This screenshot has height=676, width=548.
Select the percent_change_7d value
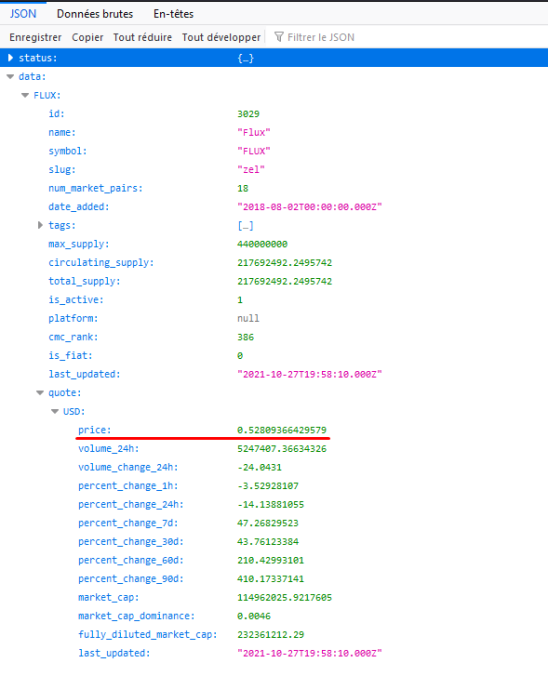(x=268, y=523)
